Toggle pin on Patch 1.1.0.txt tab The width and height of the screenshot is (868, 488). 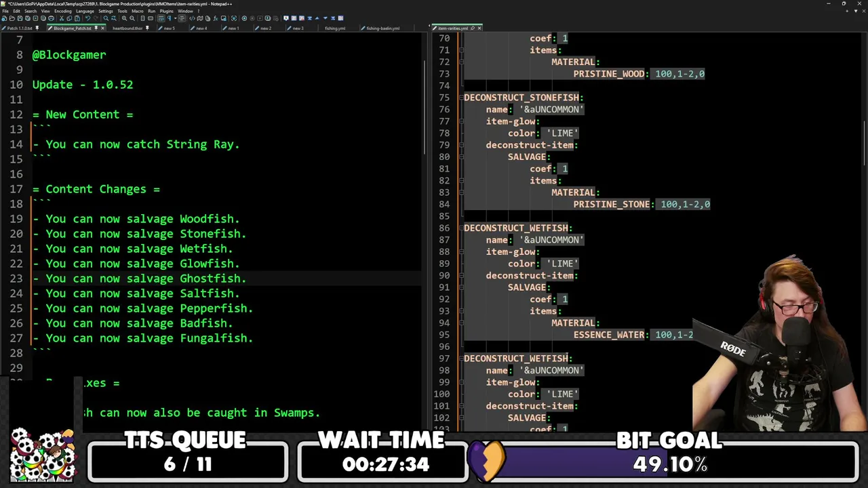tap(37, 28)
